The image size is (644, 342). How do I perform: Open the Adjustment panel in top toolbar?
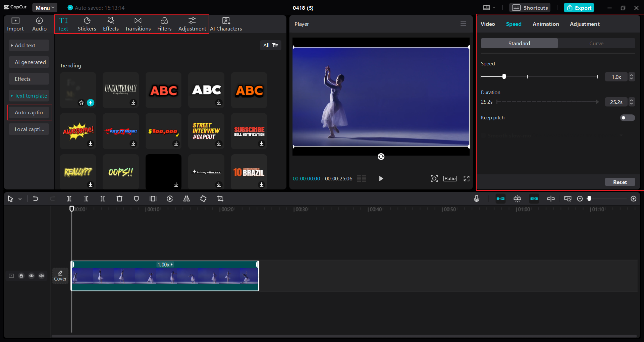point(192,24)
